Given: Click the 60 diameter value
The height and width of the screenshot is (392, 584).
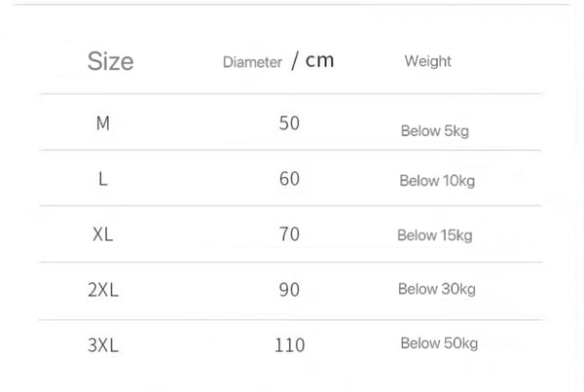Looking at the screenshot, I should coord(289,179).
